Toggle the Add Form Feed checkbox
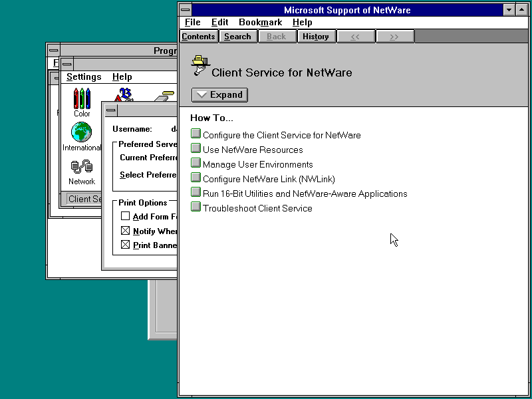Viewport: 532px width, 399px height. [x=126, y=216]
